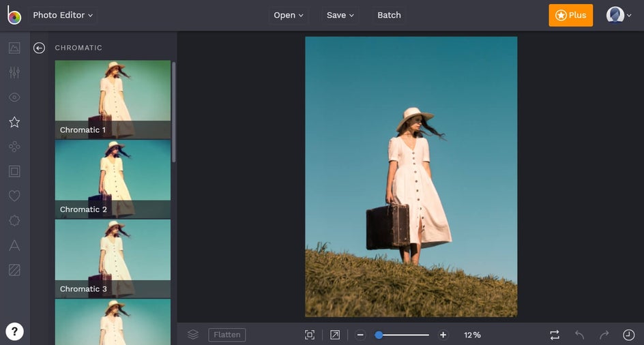This screenshot has width=644, height=345.
Task: Click the zoom slider handle
Action: (x=379, y=335)
